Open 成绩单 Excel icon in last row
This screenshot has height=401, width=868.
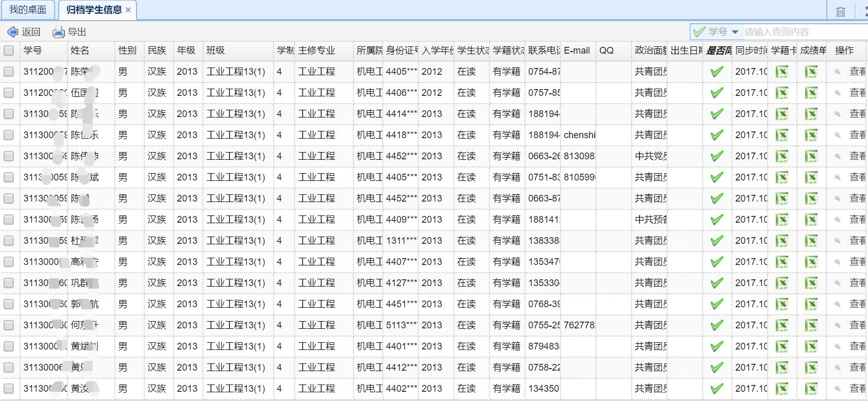[x=811, y=389]
